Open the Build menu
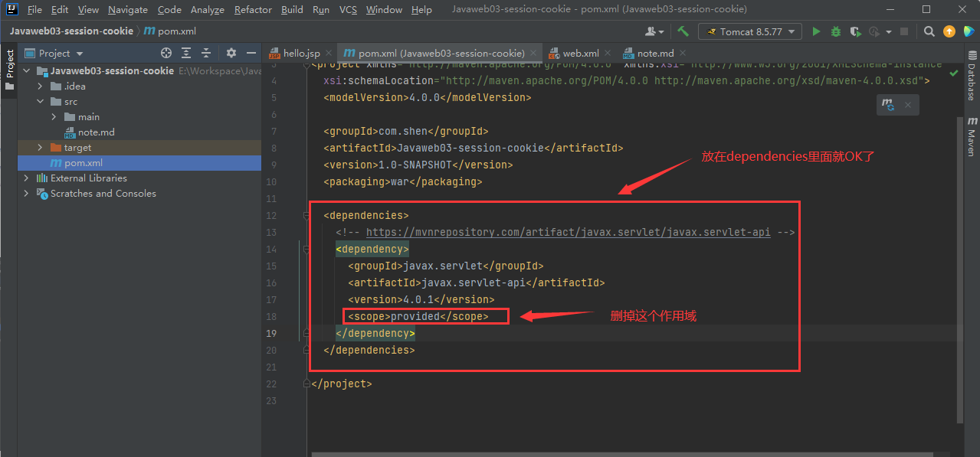Viewport: 980px width, 457px height. coord(292,10)
